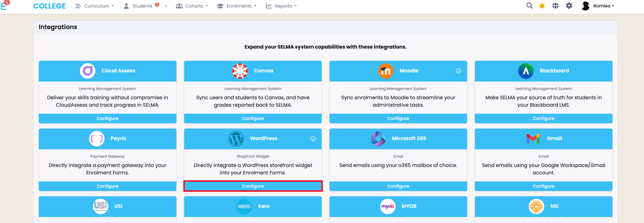Toggle the light/dark theme sun icon

pyautogui.click(x=542, y=6)
